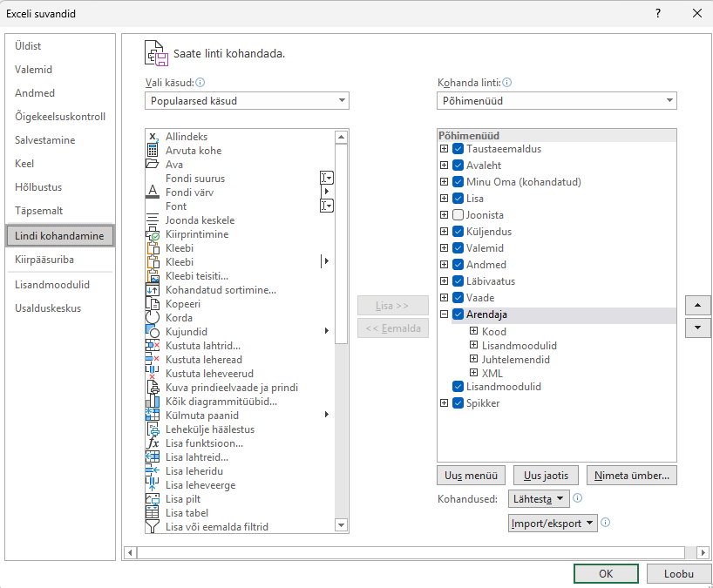Confirm changes with the OK button
The width and height of the screenshot is (713, 588).
click(x=606, y=574)
